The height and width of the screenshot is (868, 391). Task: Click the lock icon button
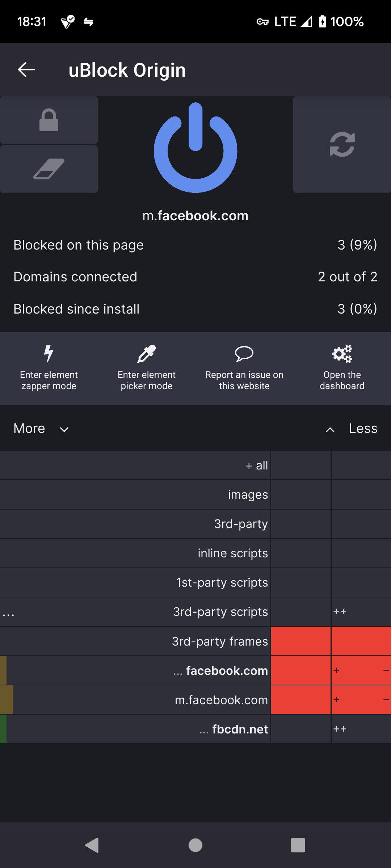49,120
